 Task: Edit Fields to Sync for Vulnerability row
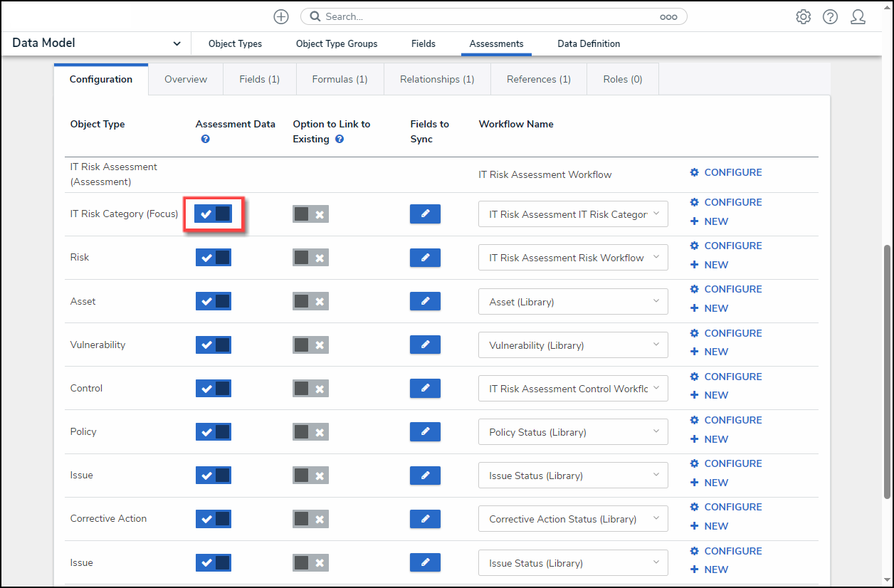coord(425,345)
